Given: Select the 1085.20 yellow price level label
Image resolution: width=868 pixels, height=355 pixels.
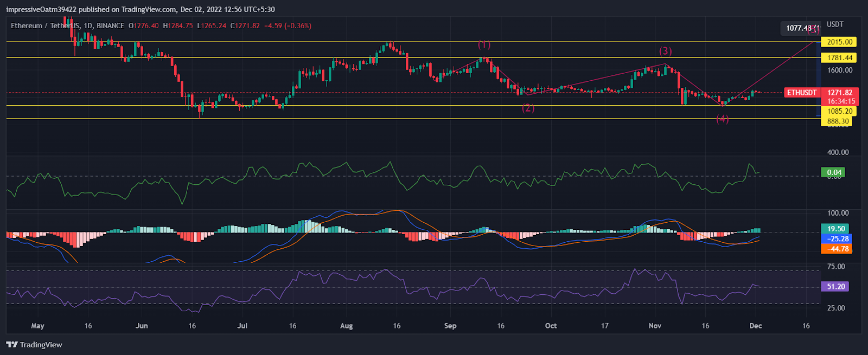Looking at the screenshot, I should [x=839, y=111].
